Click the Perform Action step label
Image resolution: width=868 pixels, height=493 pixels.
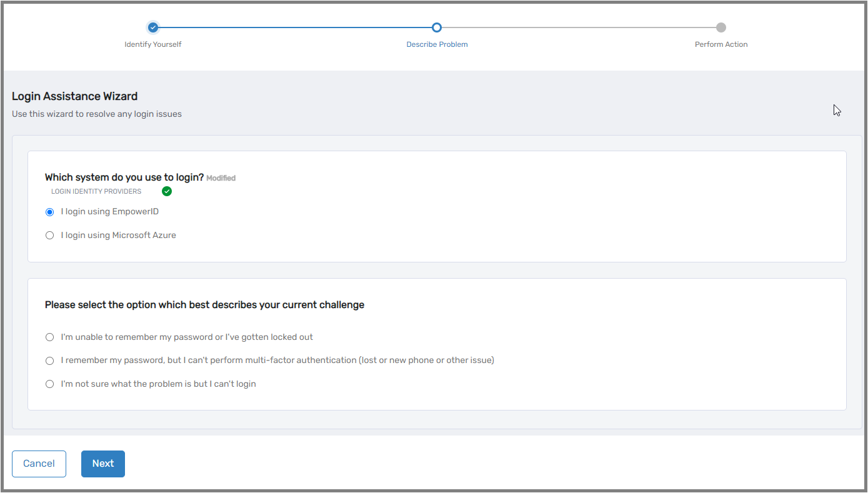click(721, 44)
